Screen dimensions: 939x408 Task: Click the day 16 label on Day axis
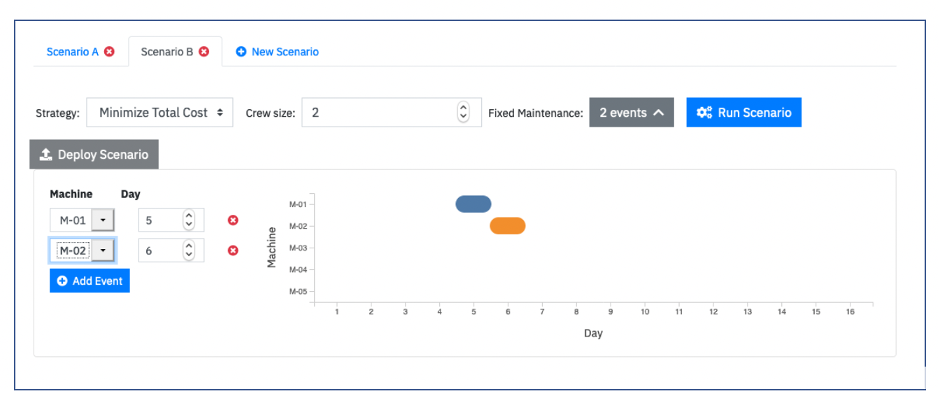click(850, 312)
